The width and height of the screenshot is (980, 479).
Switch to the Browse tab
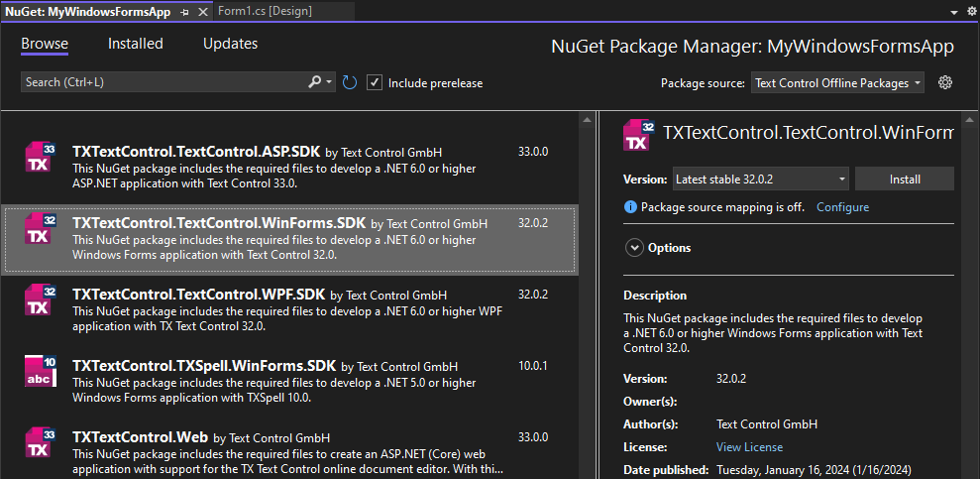pyautogui.click(x=45, y=44)
